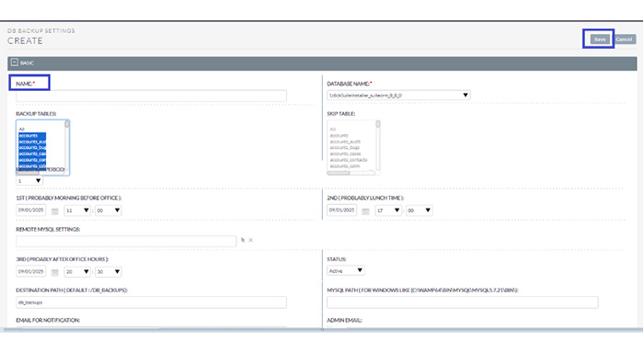Open the Database Name dropdown
This screenshot has height=353, width=644.
click(398, 96)
